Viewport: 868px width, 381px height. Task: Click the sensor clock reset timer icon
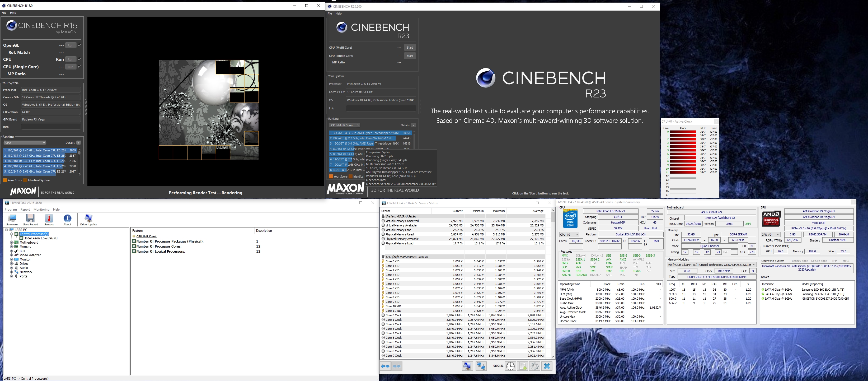[x=510, y=366]
